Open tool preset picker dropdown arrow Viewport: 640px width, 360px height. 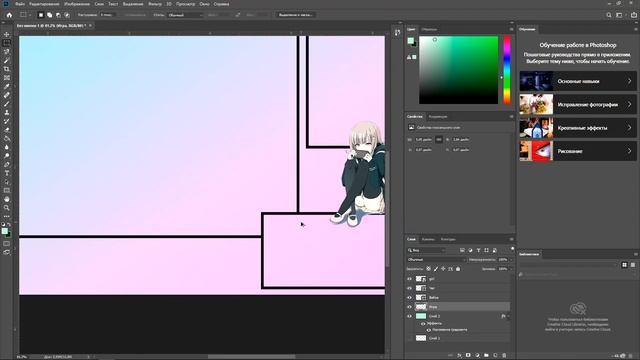coord(30,15)
